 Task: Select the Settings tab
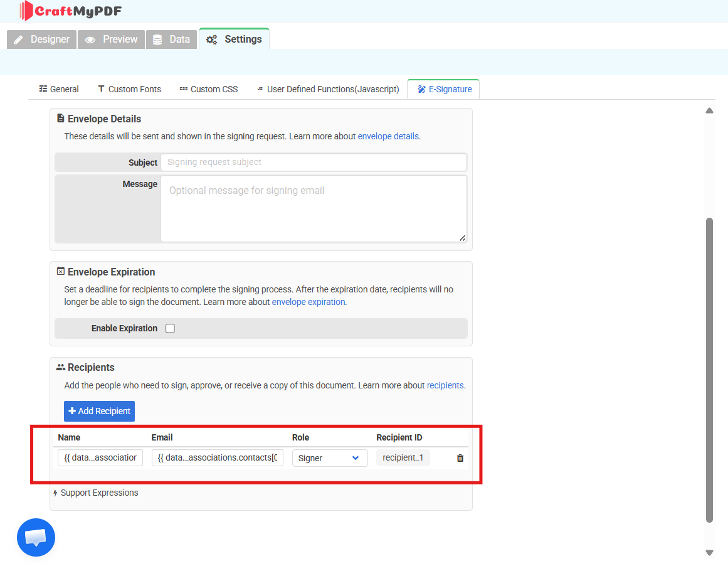point(234,39)
